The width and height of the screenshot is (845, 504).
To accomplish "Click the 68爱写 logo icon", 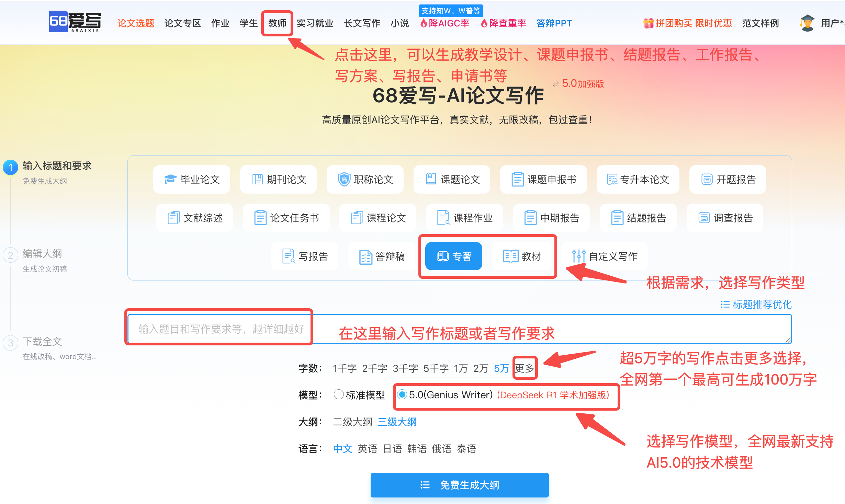I will 75,22.
